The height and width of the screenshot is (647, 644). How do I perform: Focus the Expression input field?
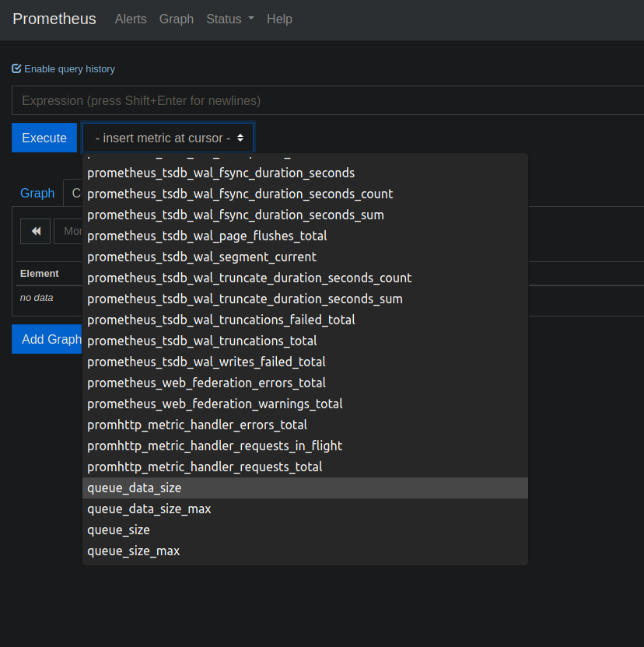(327, 100)
